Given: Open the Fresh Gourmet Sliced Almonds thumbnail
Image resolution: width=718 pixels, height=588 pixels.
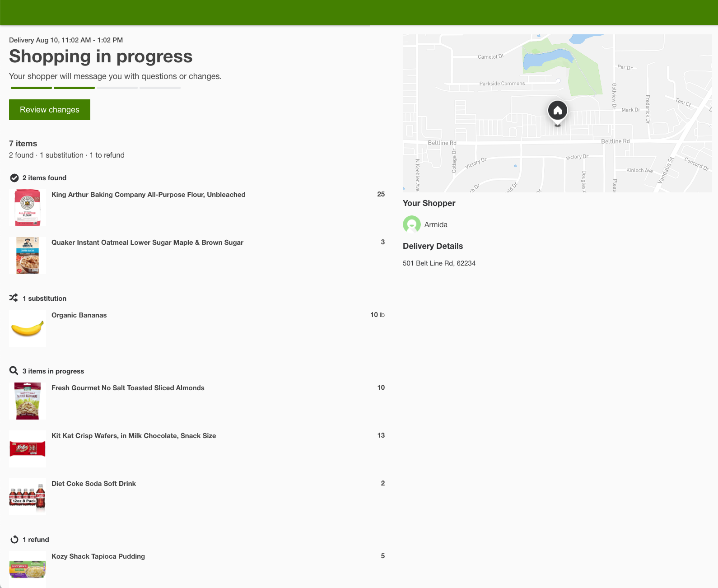Looking at the screenshot, I should [x=28, y=401].
